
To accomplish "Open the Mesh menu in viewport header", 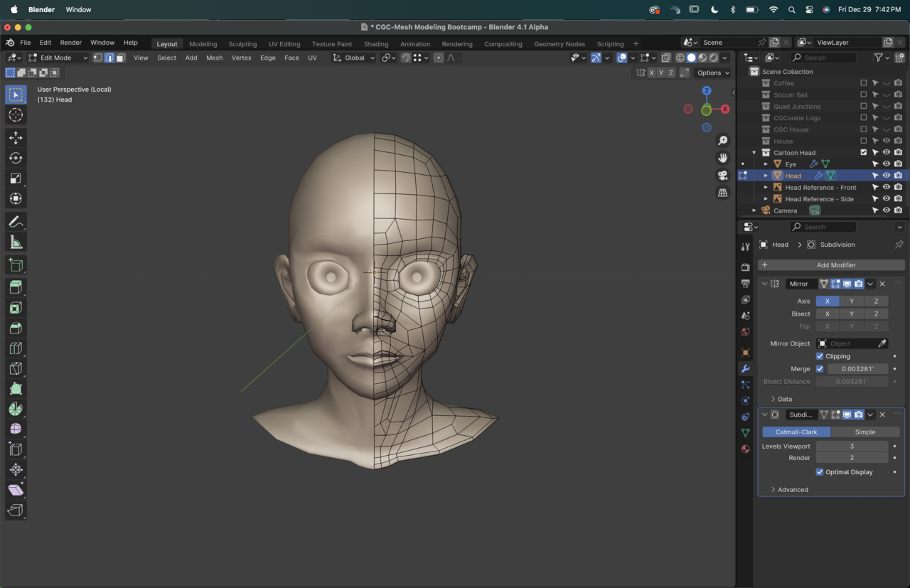I will pyautogui.click(x=214, y=58).
